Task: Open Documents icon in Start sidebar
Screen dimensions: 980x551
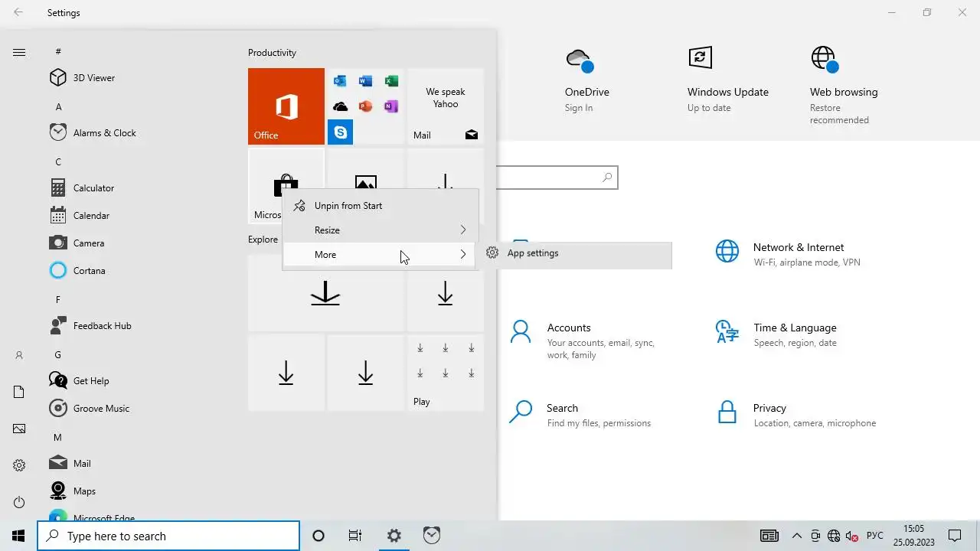Action: [x=19, y=392]
